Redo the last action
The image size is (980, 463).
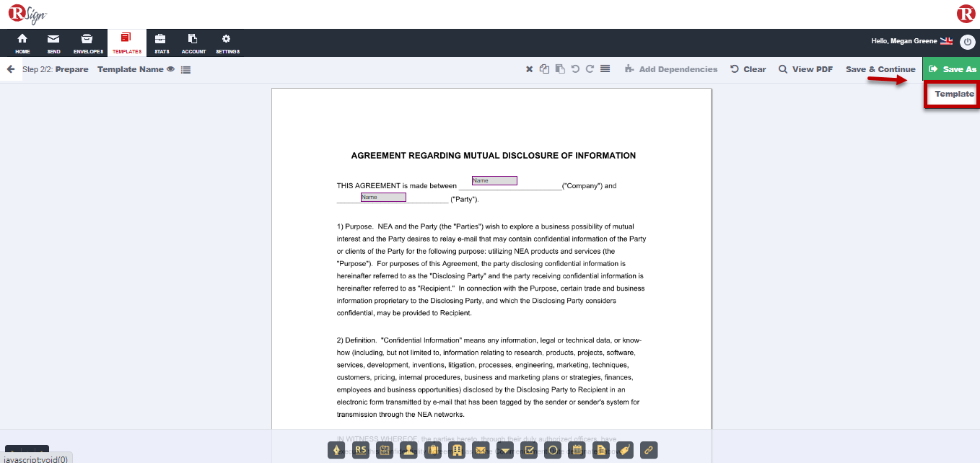[590, 69]
